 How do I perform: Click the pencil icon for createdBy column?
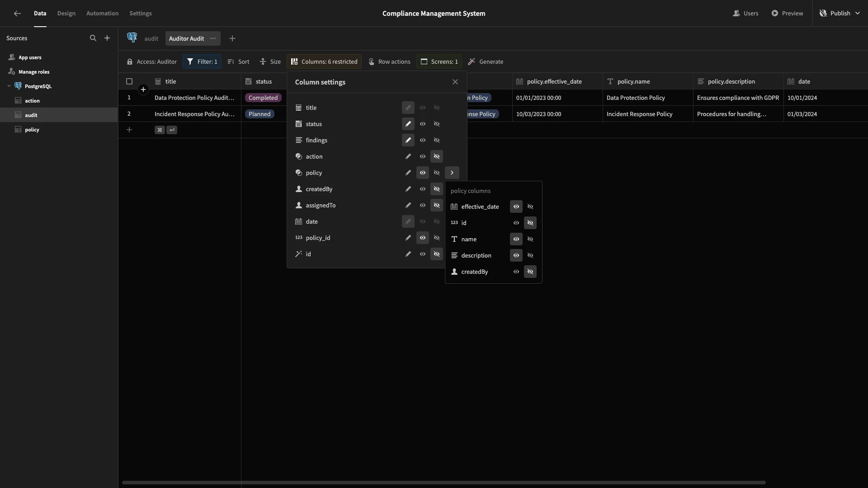(x=408, y=189)
